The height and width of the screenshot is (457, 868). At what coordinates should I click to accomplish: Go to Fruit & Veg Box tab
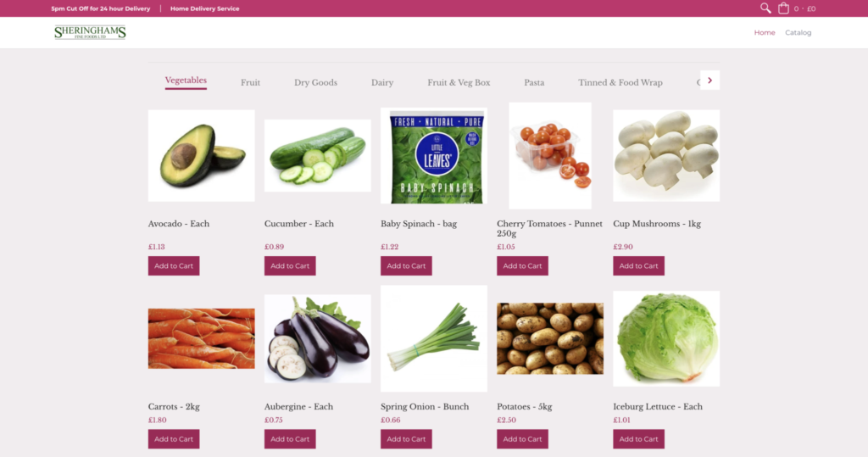pyautogui.click(x=459, y=82)
